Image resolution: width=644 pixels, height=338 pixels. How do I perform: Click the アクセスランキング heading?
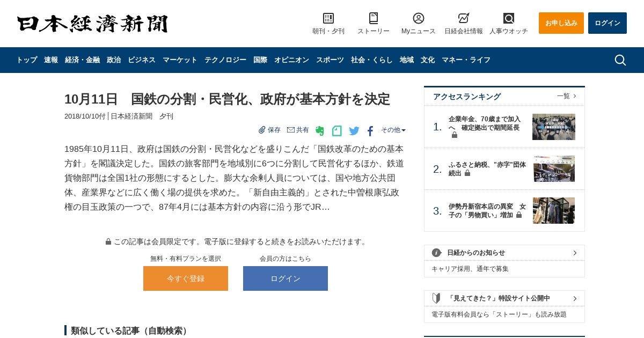467,97
